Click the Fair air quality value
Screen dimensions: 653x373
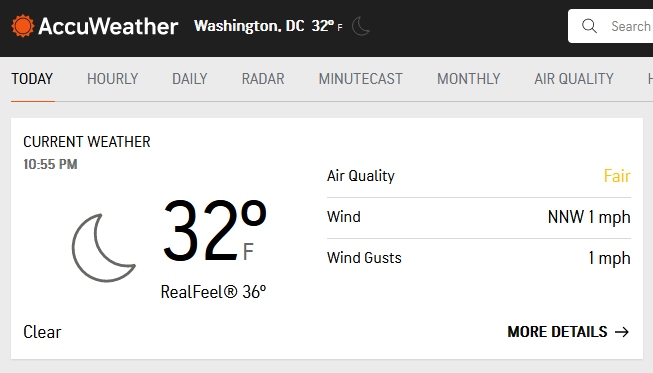(617, 176)
